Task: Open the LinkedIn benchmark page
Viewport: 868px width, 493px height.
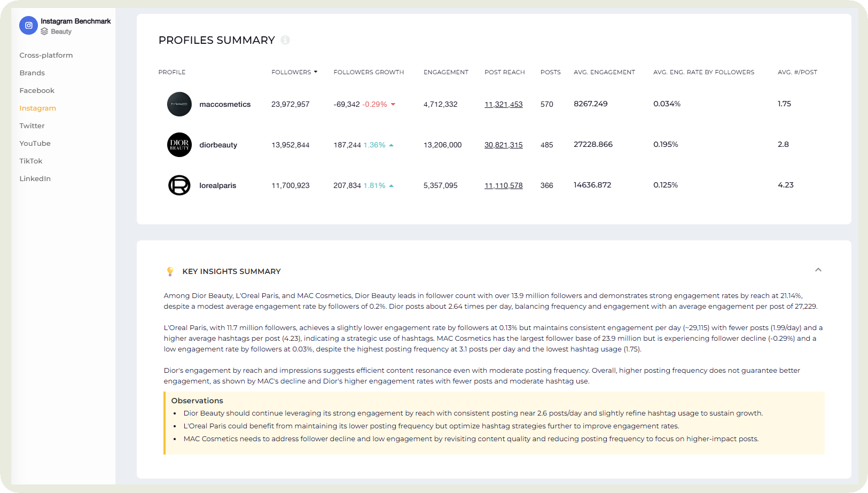Action: coord(35,178)
